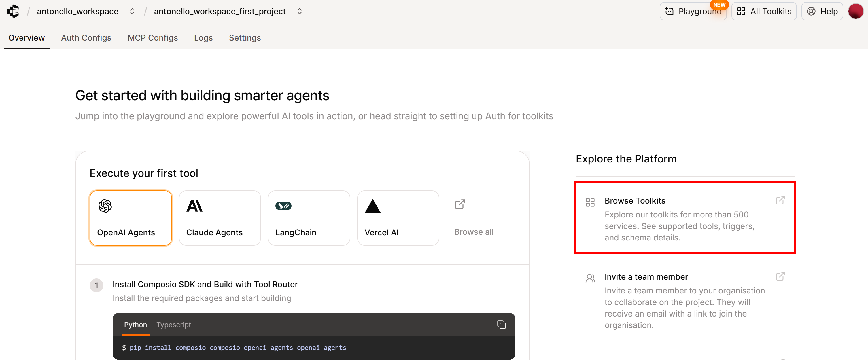The image size is (868, 360).
Task: Switch to the Settings tab
Action: click(245, 38)
